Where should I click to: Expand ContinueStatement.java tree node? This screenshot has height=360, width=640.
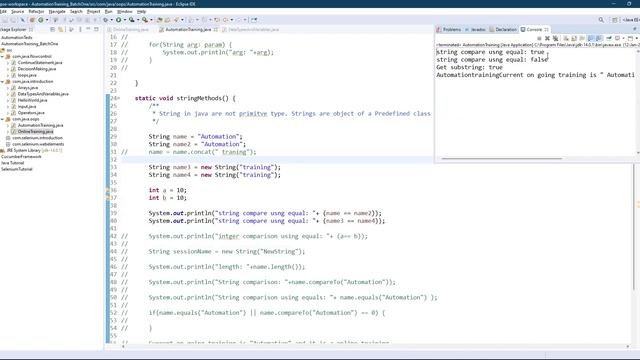tap(8, 63)
